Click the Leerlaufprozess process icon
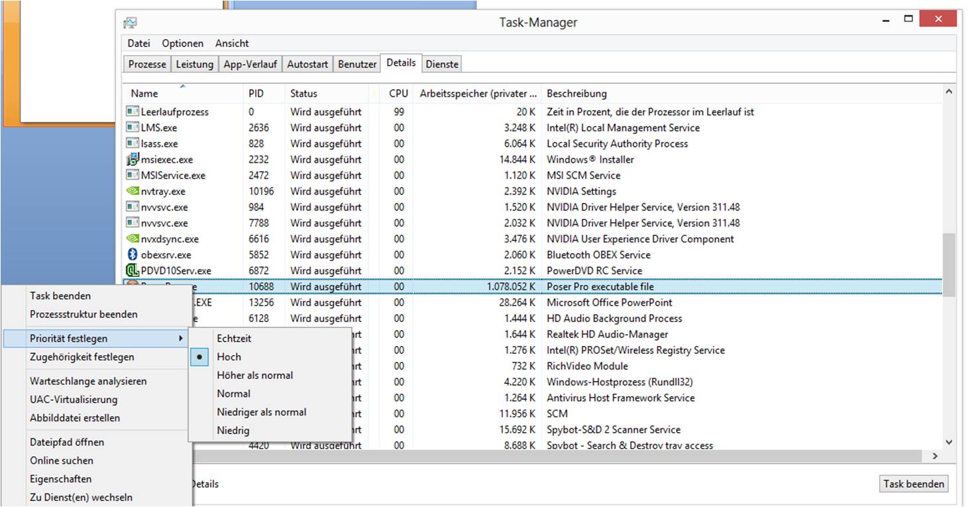Screen dimensions: 980x507 [x=133, y=112]
